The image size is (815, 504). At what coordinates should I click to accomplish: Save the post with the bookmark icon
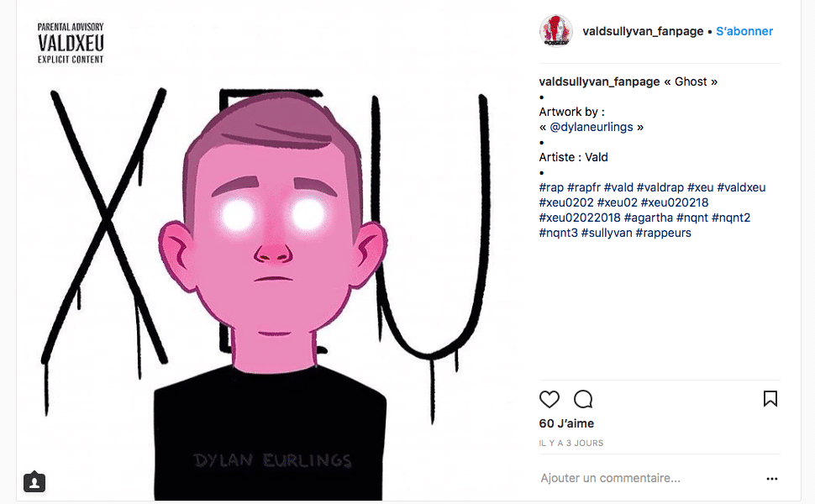click(x=770, y=398)
